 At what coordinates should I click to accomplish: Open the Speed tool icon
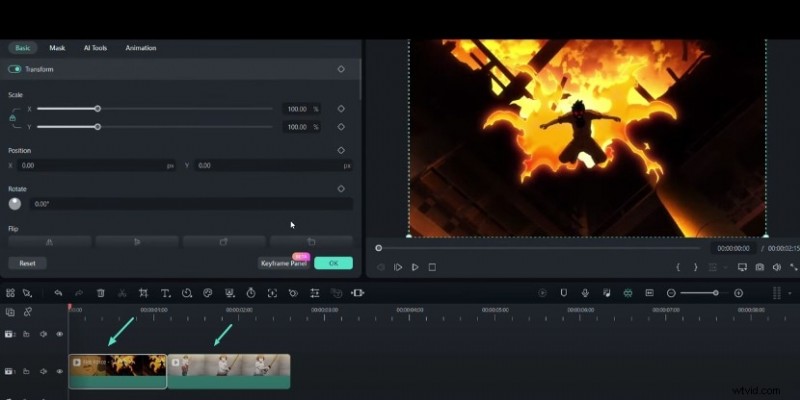tap(187, 293)
